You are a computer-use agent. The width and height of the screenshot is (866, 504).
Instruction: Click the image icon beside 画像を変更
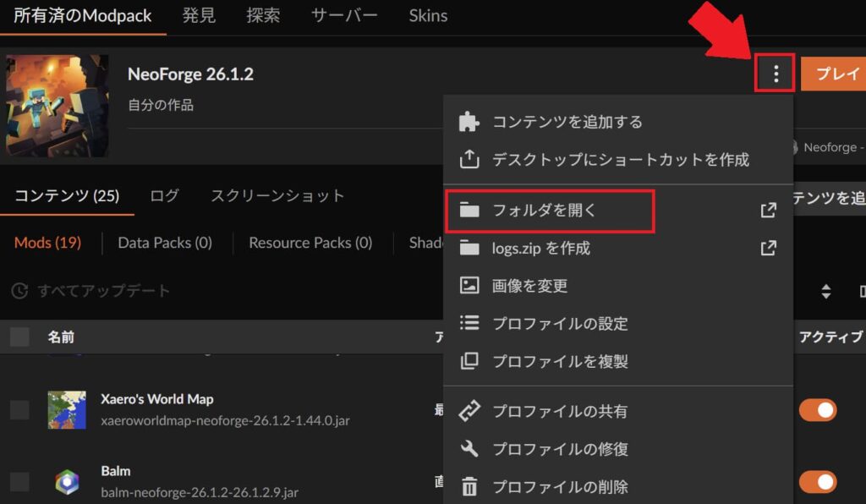tap(469, 285)
